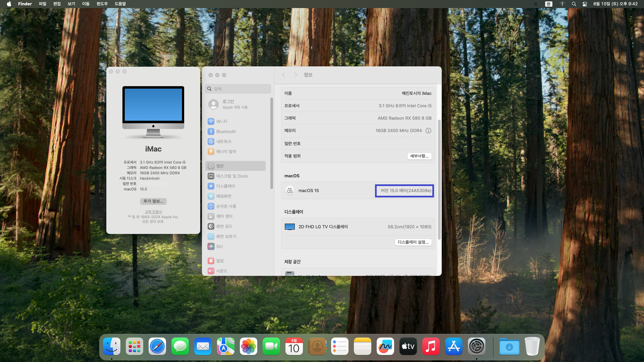Viewport: 644px width, 362px height.
Task: Open FaceTime from the Dock
Action: click(271, 347)
